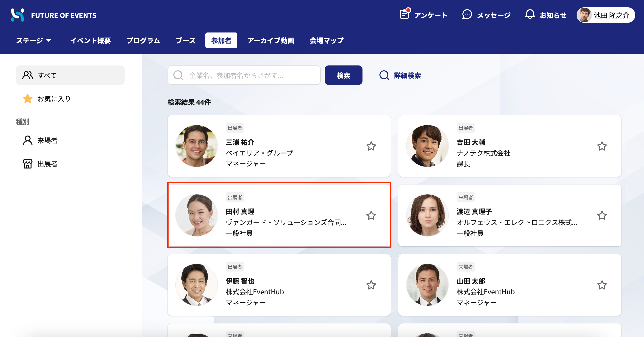Switch to the プログラム tab
This screenshot has width=644, height=337.
point(143,40)
